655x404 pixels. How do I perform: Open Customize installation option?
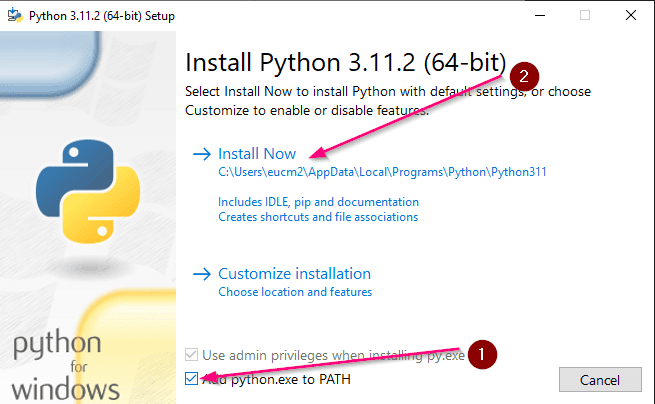[x=294, y=274]
